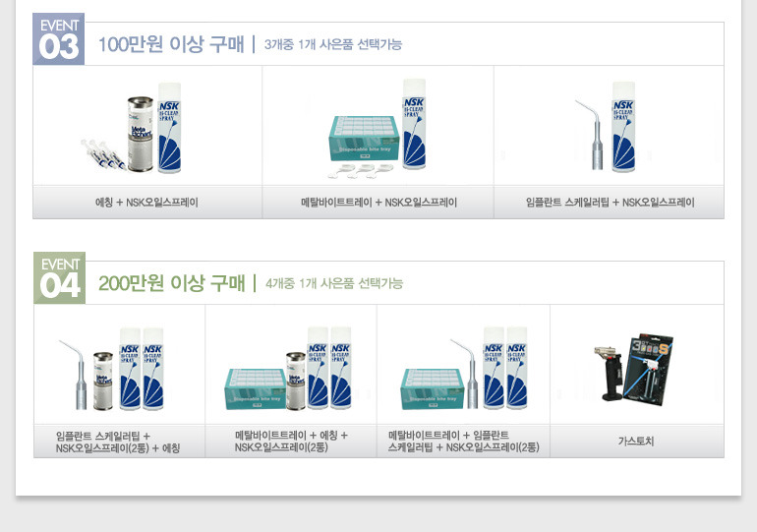Click the '가스토치' label

pos(636,442)
